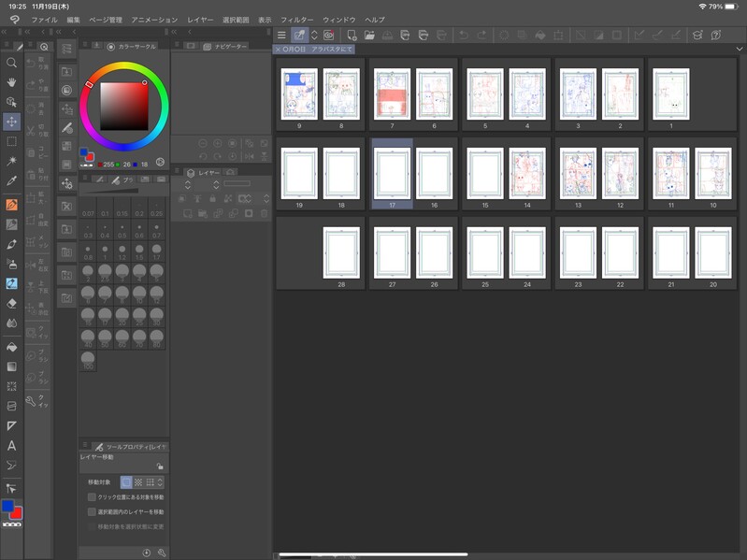747x560 pixels.
Task: Select the Fill bucket tool
Action: tap(12, 346)
